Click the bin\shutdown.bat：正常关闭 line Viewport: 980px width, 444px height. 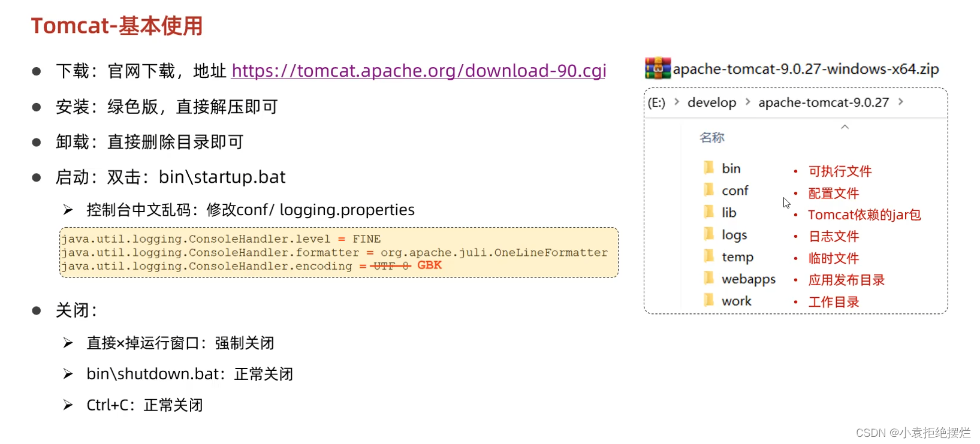[x=190, y=374]
